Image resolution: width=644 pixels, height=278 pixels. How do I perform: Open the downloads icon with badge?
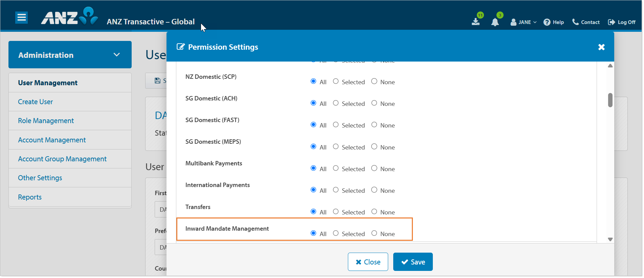[475, 22]
